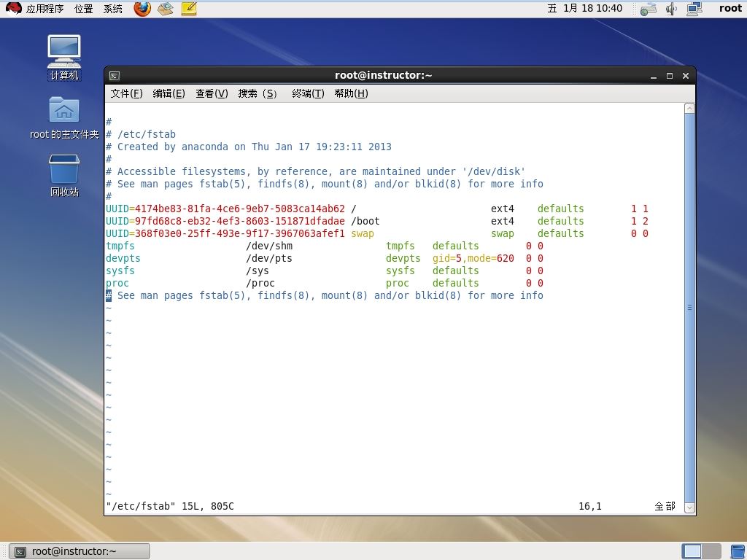Launch Firefox from the top panel
The width and height of the screenshot is (747, 560).
coord(142,8)
